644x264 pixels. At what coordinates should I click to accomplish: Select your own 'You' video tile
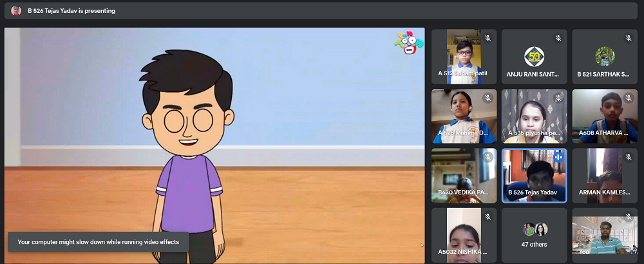click(x=604, y=236)
